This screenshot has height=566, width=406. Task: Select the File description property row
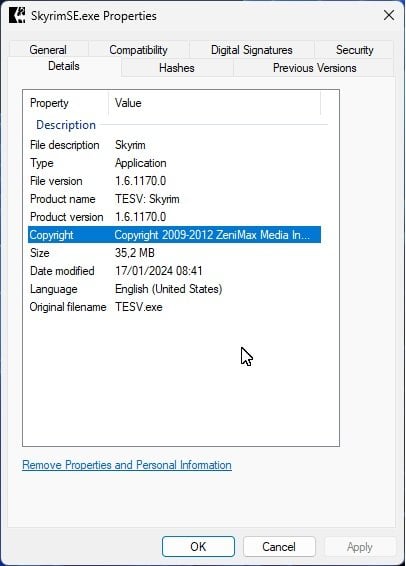174,145
